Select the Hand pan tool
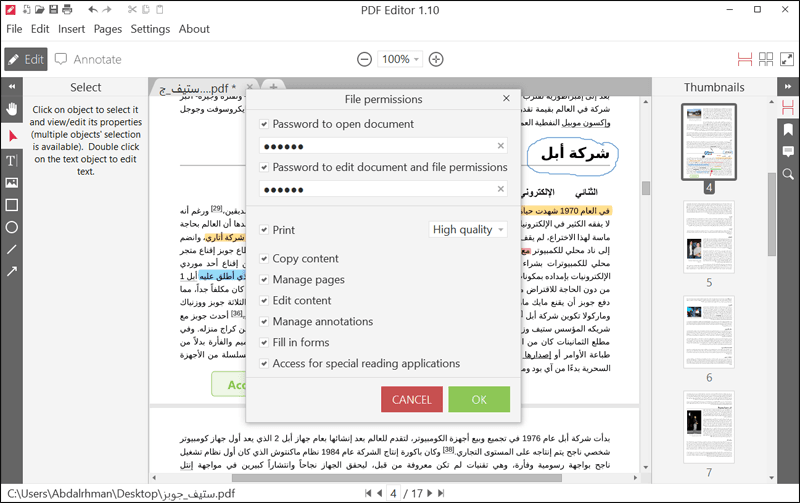Screen dimensions: 800x503 [x=11, y=109]
